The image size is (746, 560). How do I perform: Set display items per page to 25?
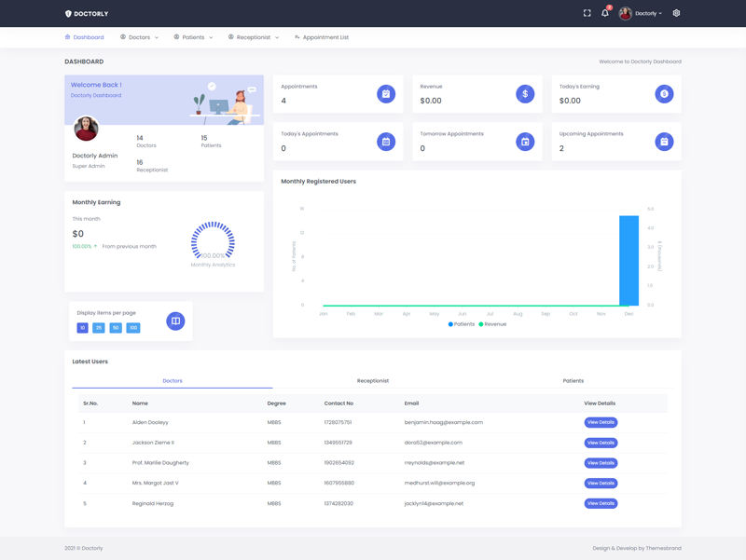99,328
